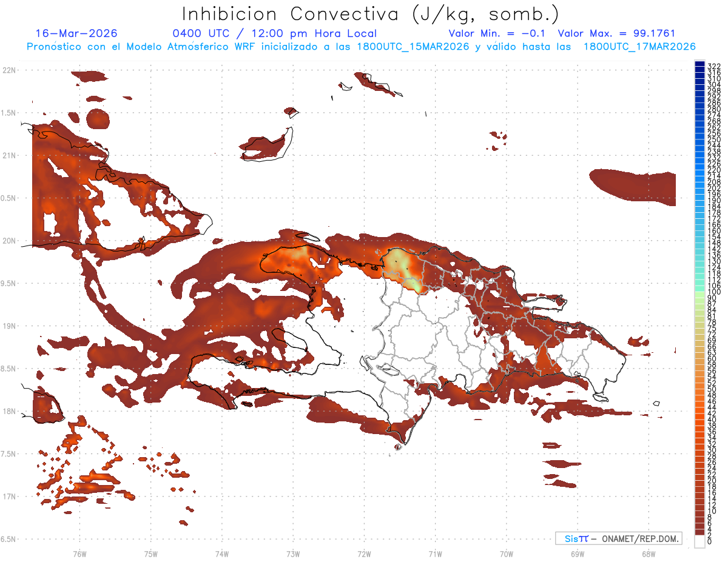This screenshot has height=562, width=728.
Task: Click the '19N' latitude label
Action: (x=8, y=326)
